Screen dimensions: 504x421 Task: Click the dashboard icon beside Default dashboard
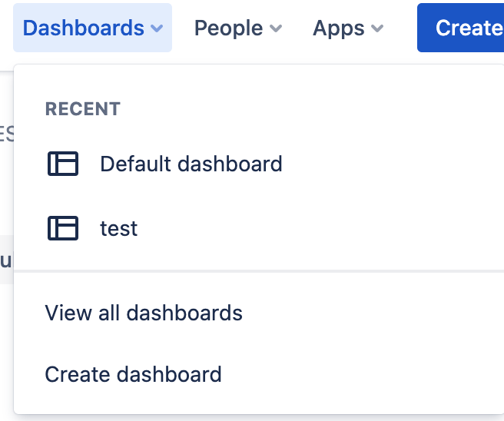[x=63, y=164]
